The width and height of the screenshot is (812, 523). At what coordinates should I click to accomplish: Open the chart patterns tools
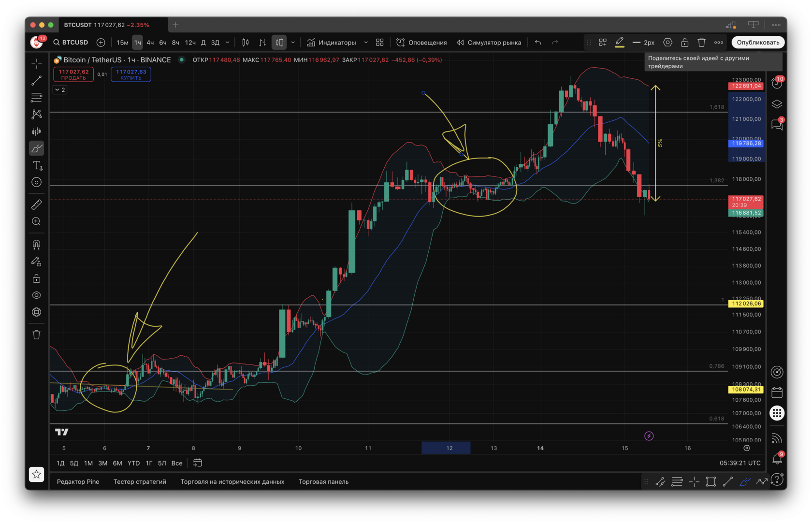click(37, 115)
